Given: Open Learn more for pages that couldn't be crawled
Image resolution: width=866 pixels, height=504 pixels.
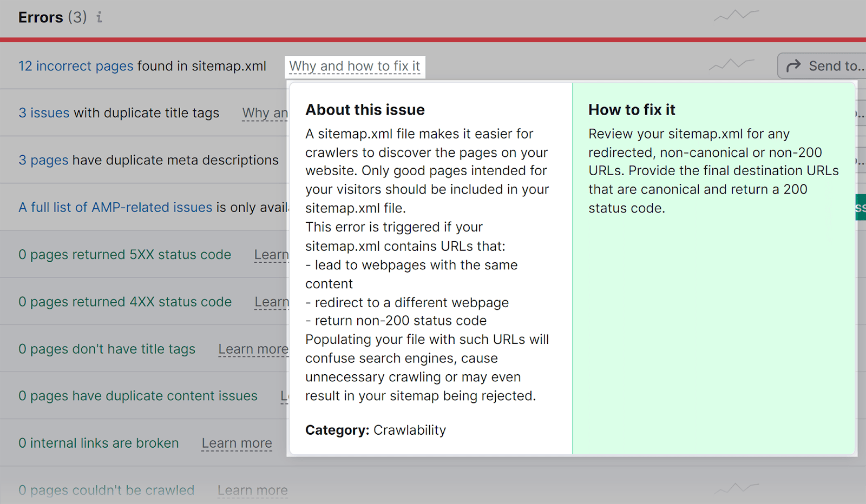Looking at the screenshot, I should [x=252, y=490].
